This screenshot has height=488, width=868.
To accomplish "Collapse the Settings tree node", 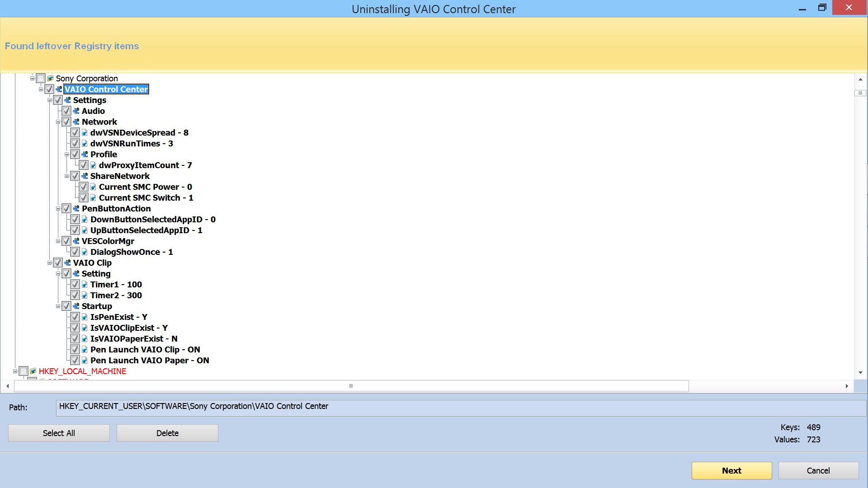I will 49,100.
